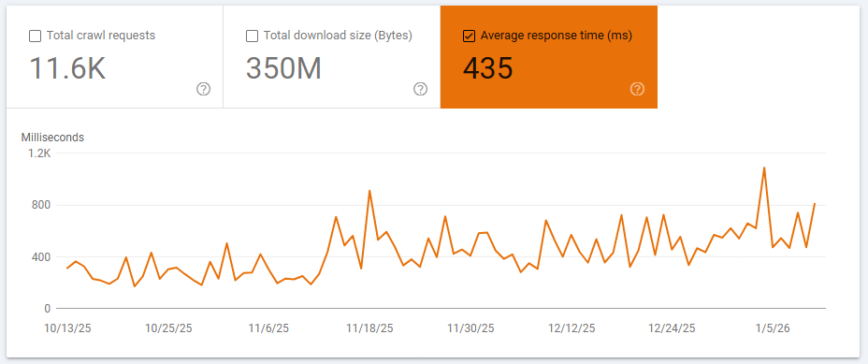The width and height of the screenshot is (868, 364).
Task: Click the Milliseconds axis title
Action: pos(52,138)
